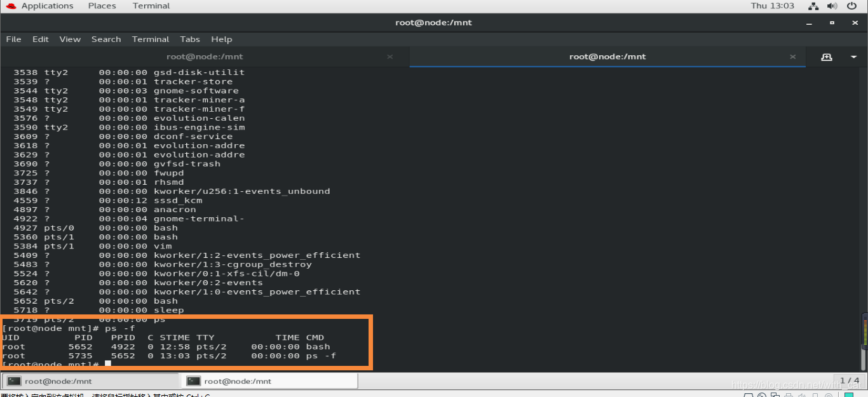Click the 'ps -f' command prompt line
868x397 pixels.
tap(69, 328)
